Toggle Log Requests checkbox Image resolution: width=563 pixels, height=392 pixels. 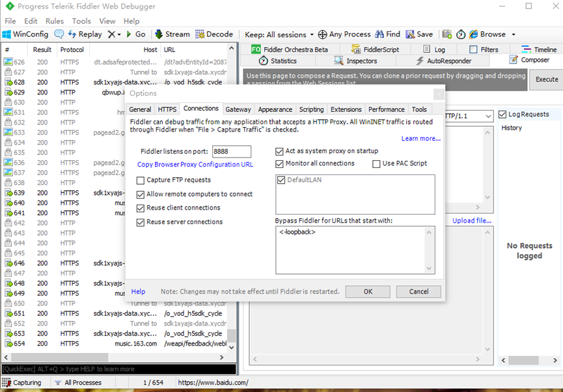(x=502, y=115)
